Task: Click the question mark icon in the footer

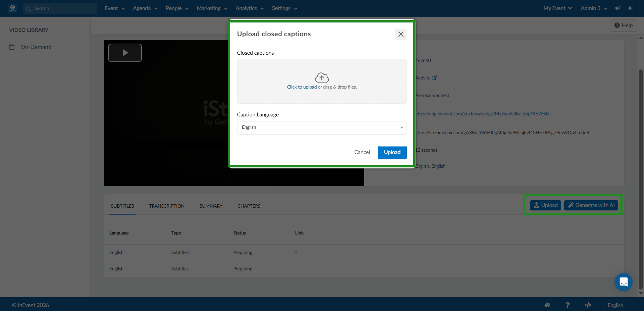Action: tap(568, 305)
